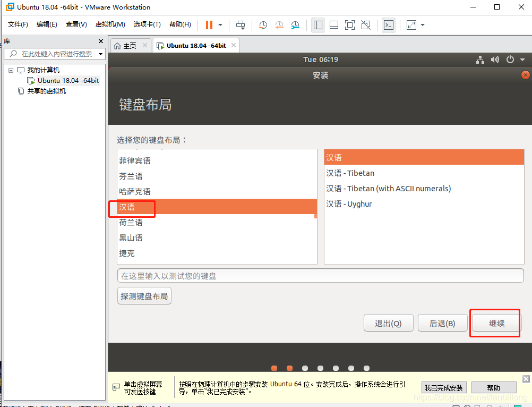
Task: Close the yellow install hint bar
Action: point(526,379)
